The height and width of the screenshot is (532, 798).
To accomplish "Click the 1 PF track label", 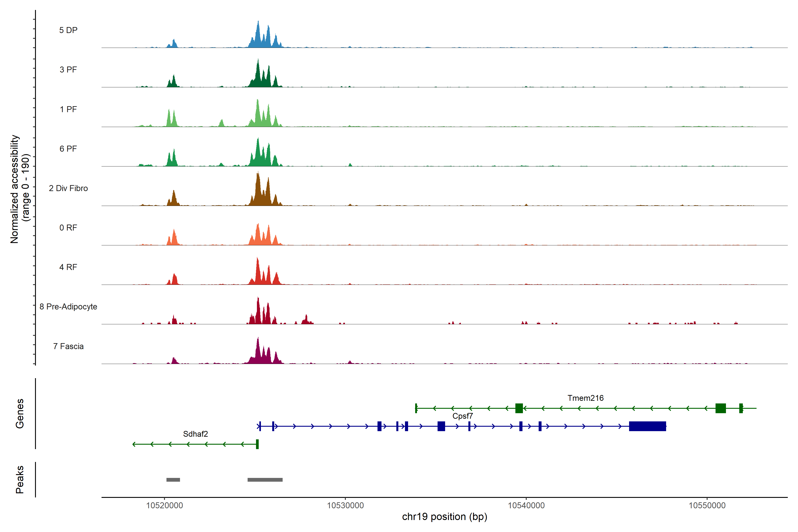I will click(68, 109).
